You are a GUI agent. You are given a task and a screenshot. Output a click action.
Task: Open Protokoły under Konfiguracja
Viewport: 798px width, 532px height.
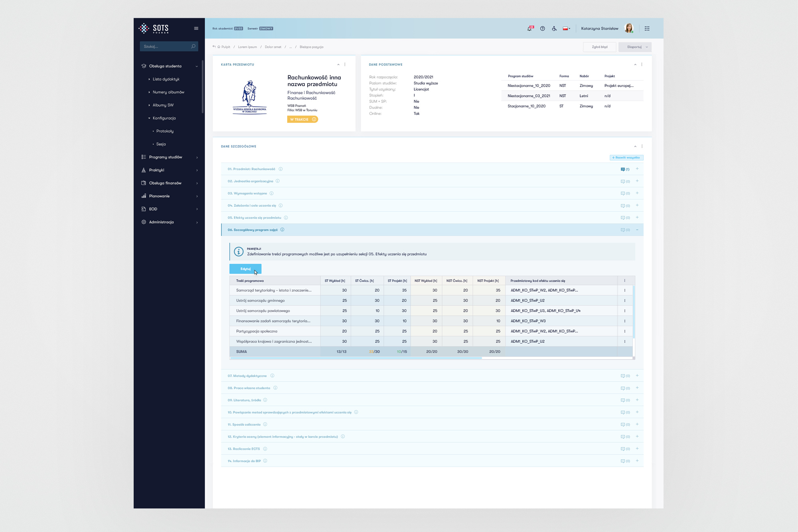(165, 131)
